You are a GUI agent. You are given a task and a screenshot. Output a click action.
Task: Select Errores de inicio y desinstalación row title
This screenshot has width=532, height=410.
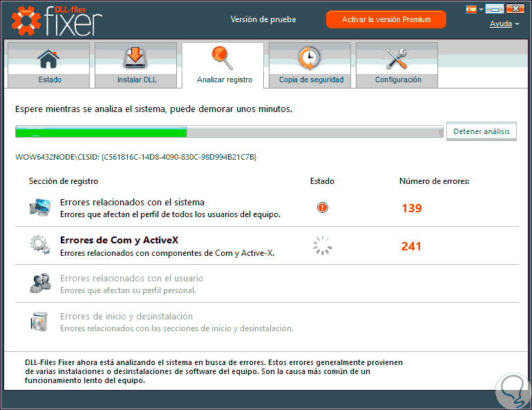[x=126, y=317]
